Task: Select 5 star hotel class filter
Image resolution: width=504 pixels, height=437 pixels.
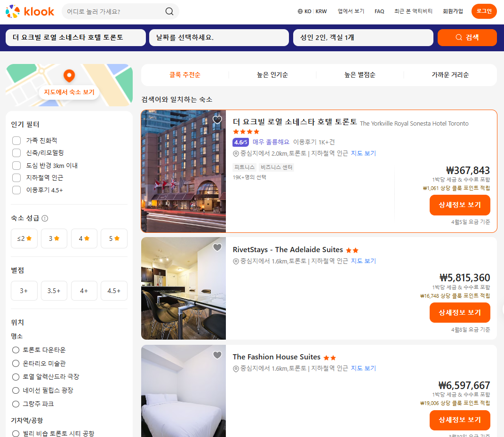Action: click(114, 238)
